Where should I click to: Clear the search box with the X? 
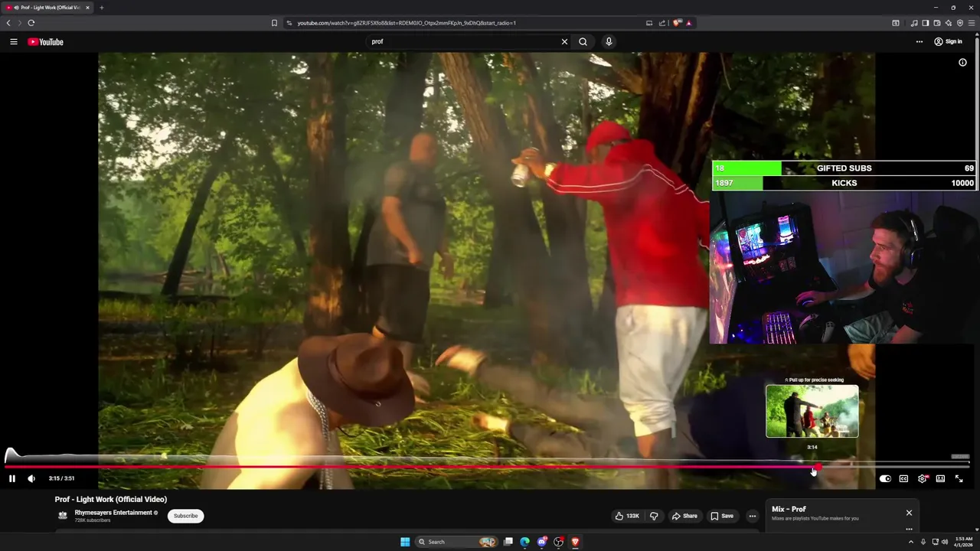[565, 42]
